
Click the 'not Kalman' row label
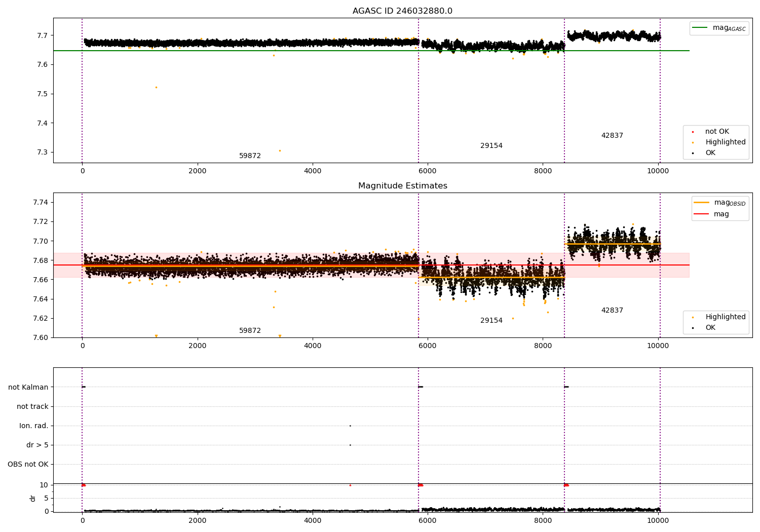pyautogui.click(x=28, y=387)
